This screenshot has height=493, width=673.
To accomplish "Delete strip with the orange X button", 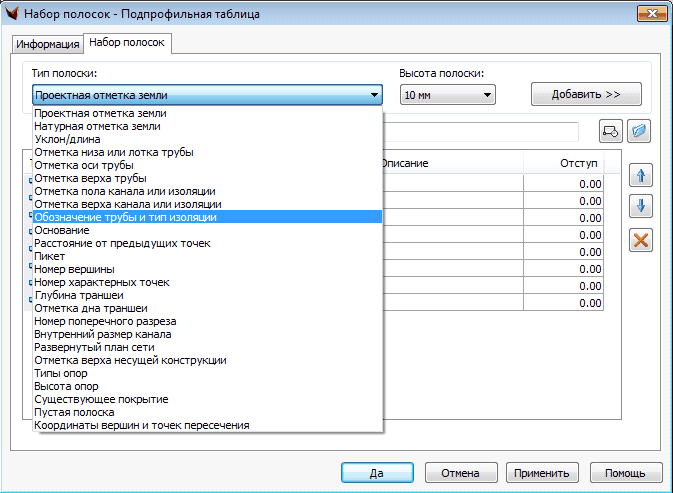I will 640,240.
